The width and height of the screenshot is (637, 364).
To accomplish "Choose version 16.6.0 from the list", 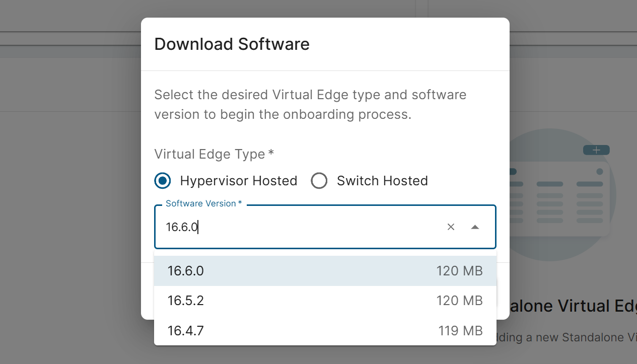I will 186,271.
